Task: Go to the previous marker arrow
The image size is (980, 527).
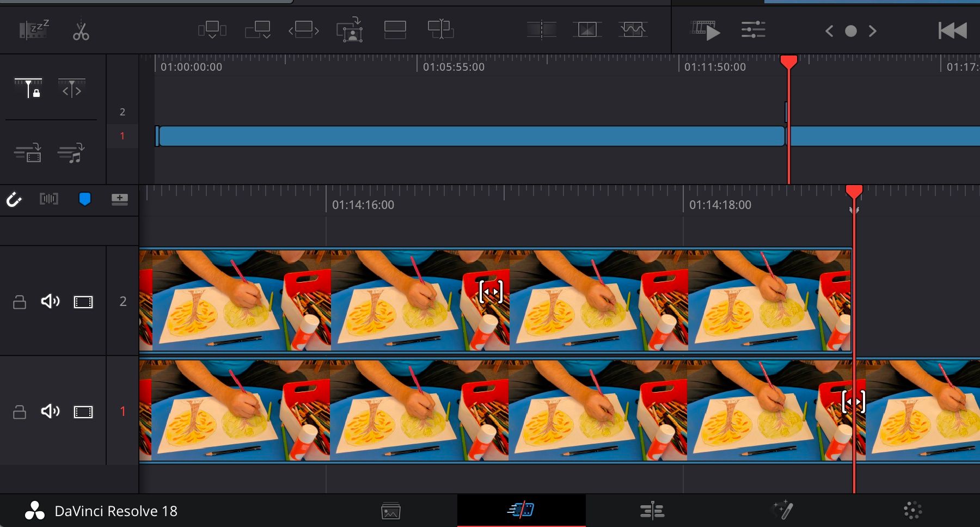Action: [829, 31]
